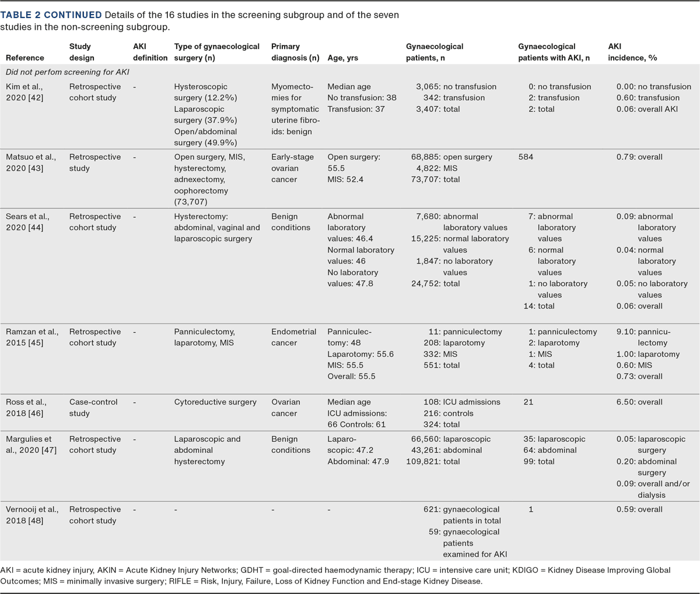Click the AKI incidence, % column header

632,52
